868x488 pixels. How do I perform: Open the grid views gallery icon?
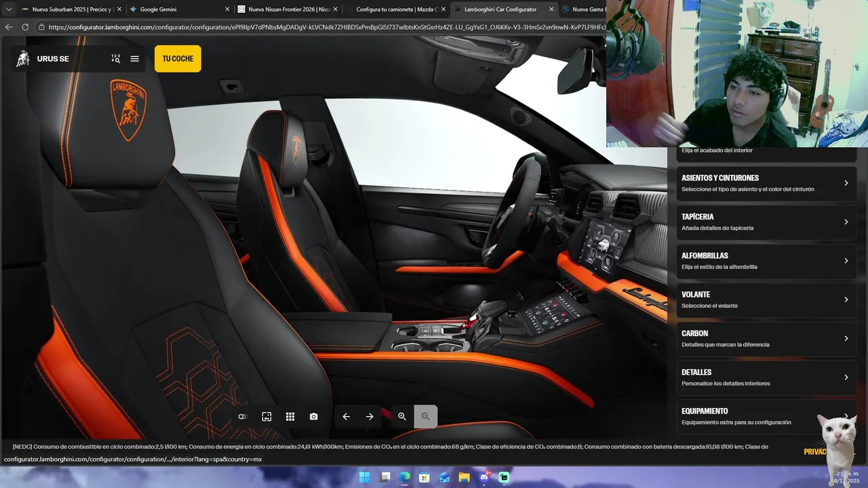[290, 417]
